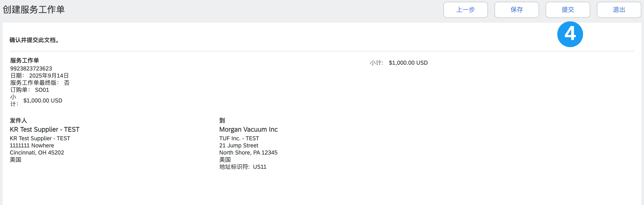Click the Cincinnati, OH 45202 address line
The image size is (644, 205).
[x=37, y=153]
